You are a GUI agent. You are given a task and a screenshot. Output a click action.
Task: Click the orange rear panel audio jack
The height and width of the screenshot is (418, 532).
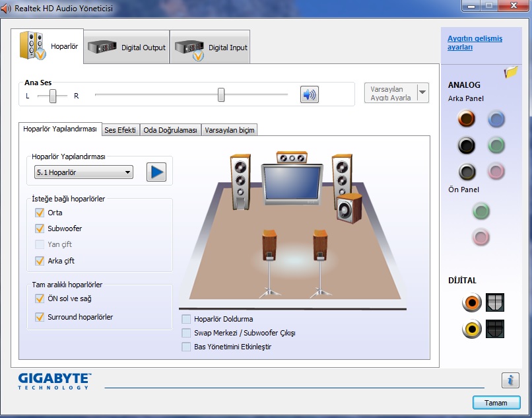[466, 119]
